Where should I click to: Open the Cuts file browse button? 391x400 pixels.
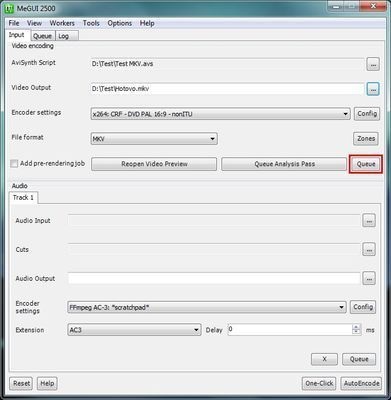click(x=369, y=249)
